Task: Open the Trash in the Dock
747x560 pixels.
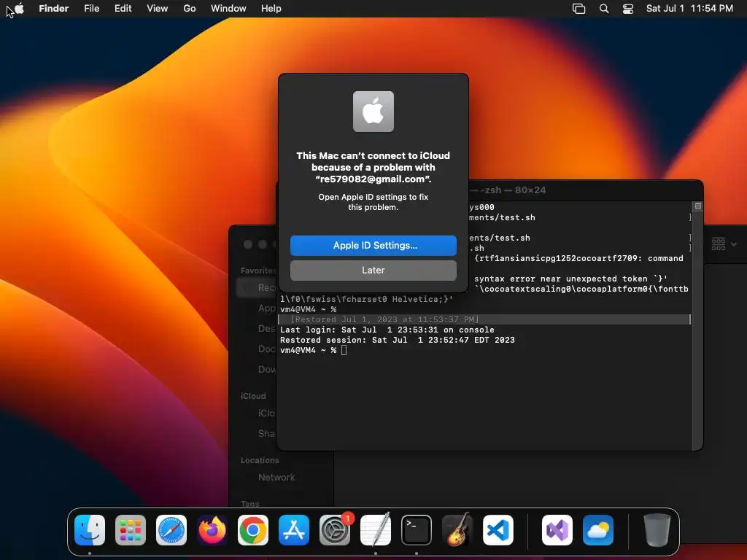Action: click(x=657, y=530)
